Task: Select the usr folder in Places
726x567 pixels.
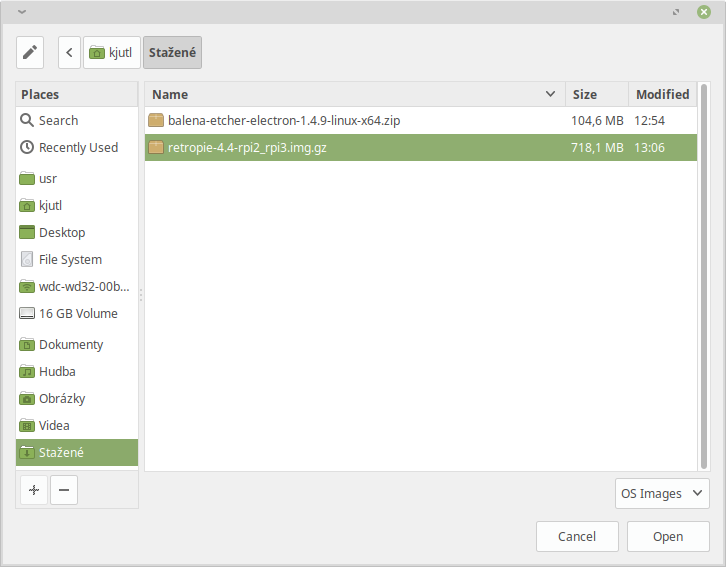Action: [x=77, y=179]
